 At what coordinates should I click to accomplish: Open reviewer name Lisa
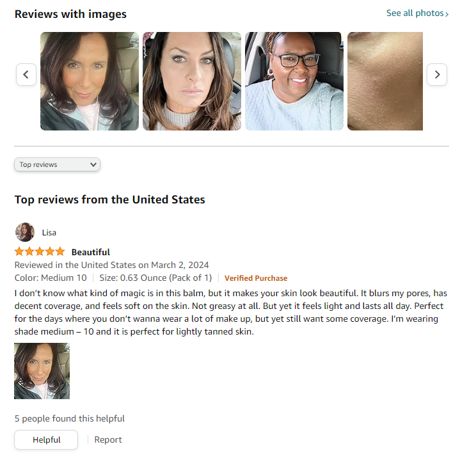(x=49, y=232)
